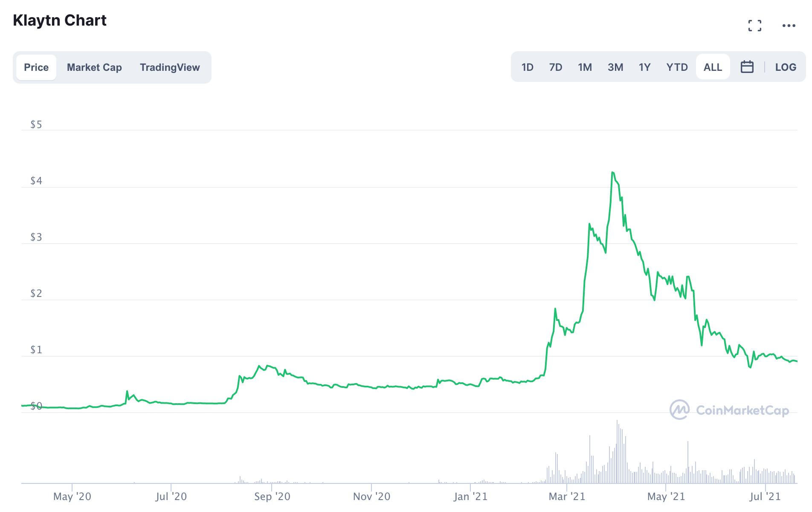
Task: Open the chart in fullscreen mode
Action: click(754, 26)
